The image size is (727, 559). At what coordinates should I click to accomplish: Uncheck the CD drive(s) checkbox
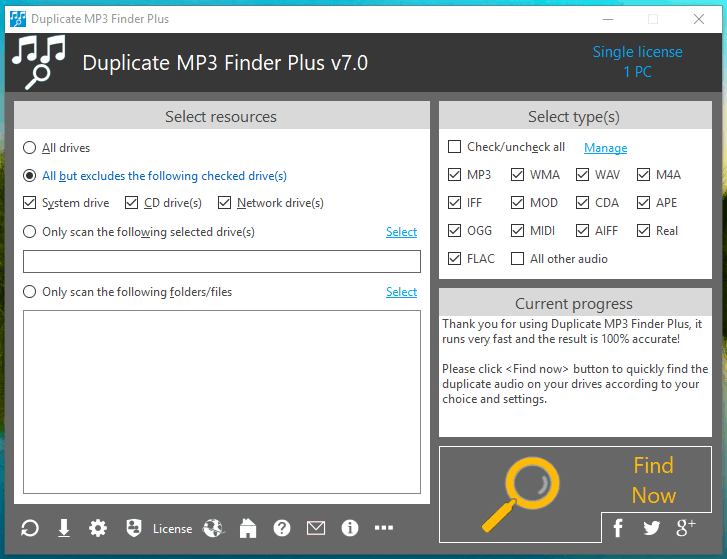[x=132, y=203]
